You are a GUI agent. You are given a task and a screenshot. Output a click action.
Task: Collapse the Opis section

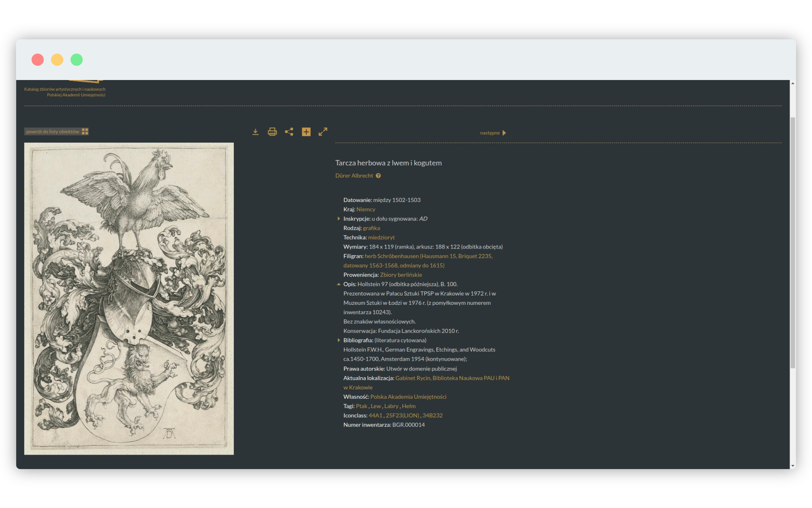339,284
